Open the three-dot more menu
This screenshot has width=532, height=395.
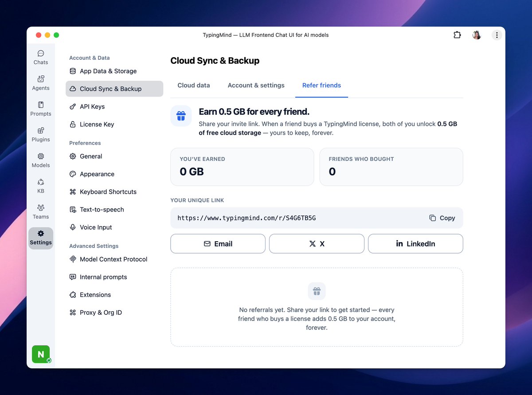pos(497,35)
